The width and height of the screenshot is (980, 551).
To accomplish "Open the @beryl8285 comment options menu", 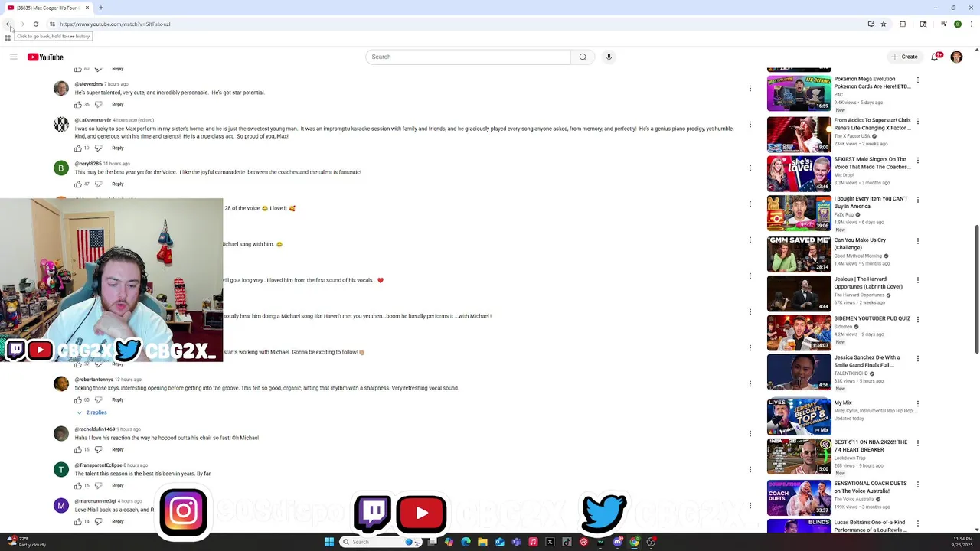I will tap(750, 168).
